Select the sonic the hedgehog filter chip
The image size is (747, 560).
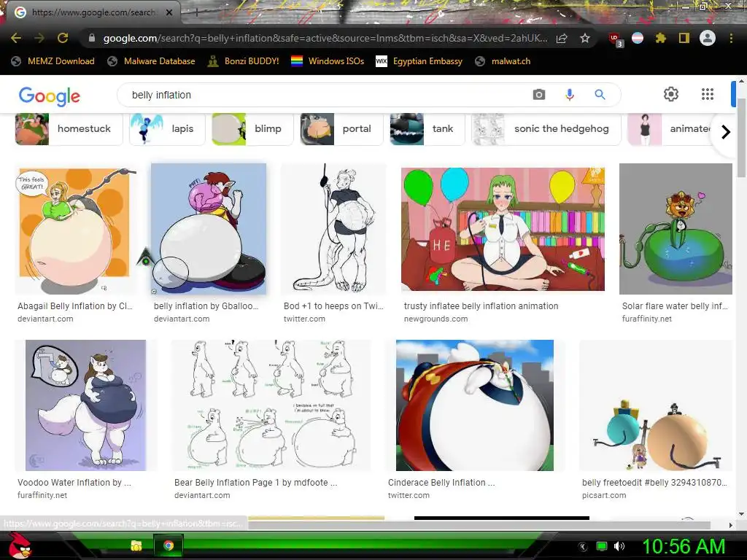(546, 128)
